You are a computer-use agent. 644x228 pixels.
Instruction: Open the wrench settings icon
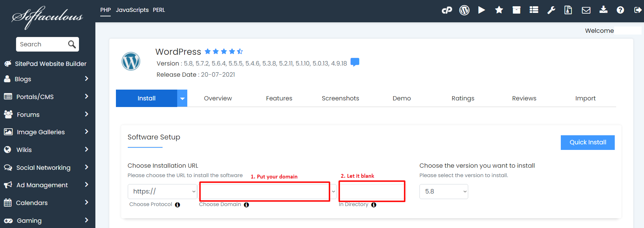click(551, 10)
